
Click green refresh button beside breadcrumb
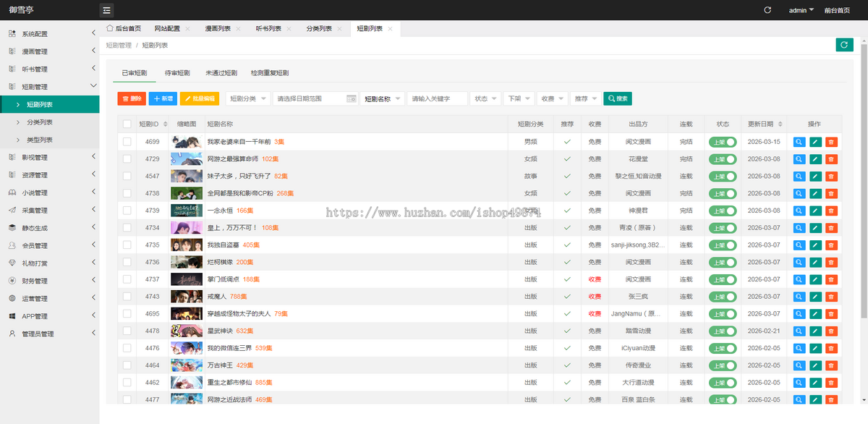coord(844,45)
